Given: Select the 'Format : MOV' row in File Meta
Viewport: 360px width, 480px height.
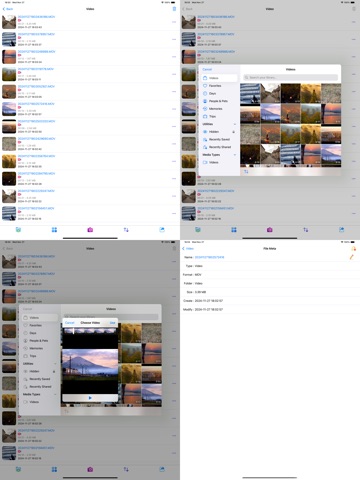Looking at the screenshot, I should tap(270, 275).
